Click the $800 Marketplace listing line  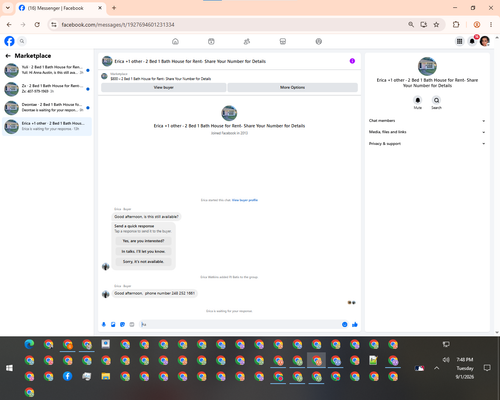161,79
